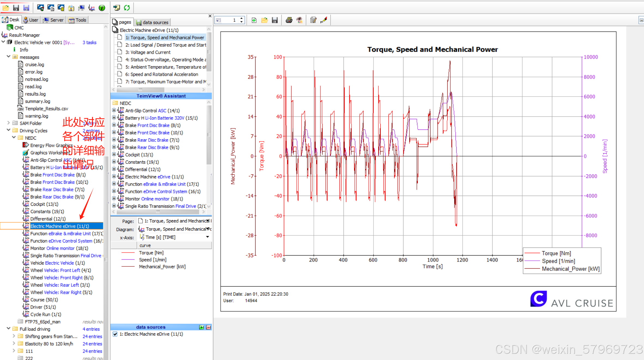
Task: Expand Cockpit node in TeimView Assistant
Action: (114, 155)
